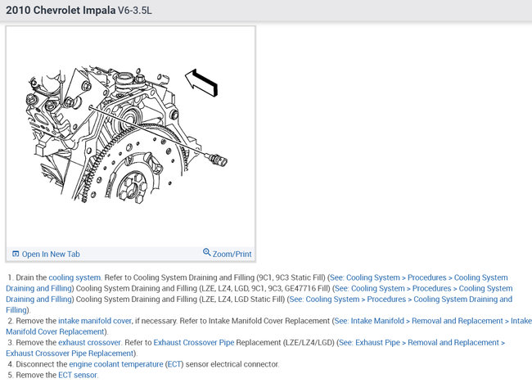Open the 'intake manifold cover' link
Image resolution: width=532 pixels, height=392 pixels.
tap(95, 321)
